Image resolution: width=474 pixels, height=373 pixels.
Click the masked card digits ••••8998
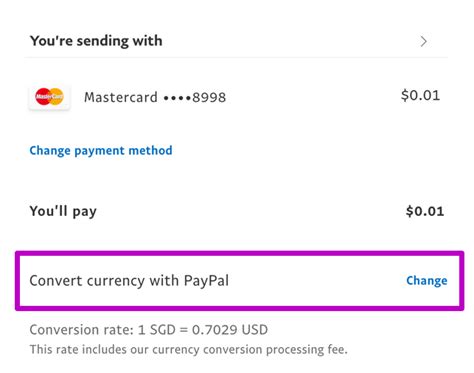(x=195, y=97)
